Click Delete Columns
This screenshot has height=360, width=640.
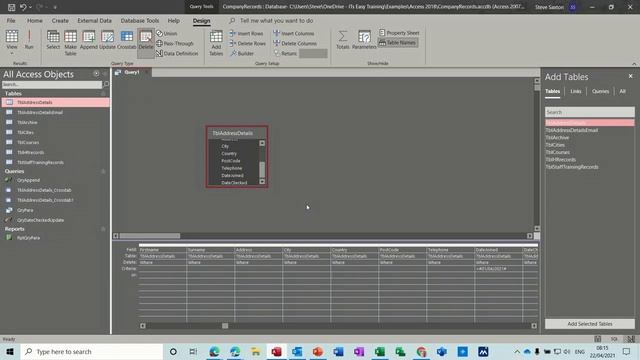pyautogui.click(x=295, y=43)
